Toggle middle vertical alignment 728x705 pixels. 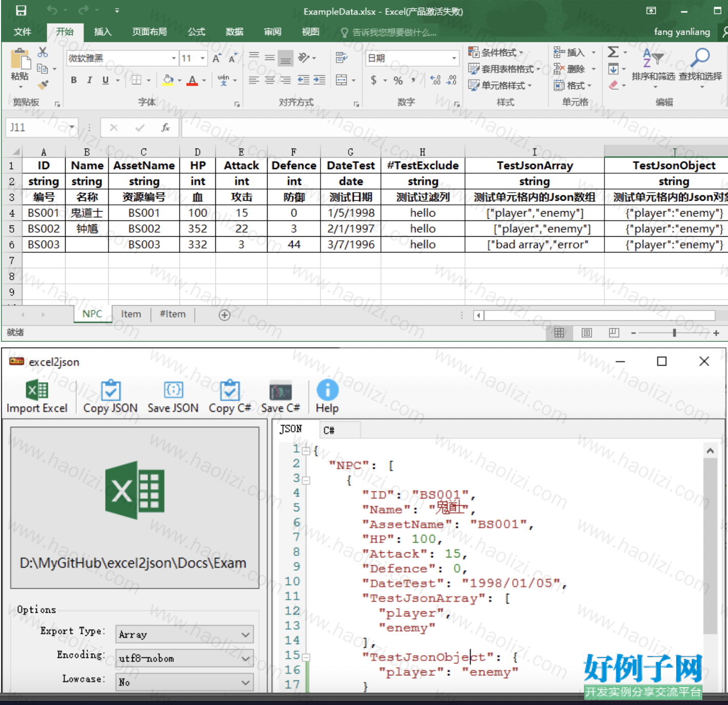[x=270, y=58]
